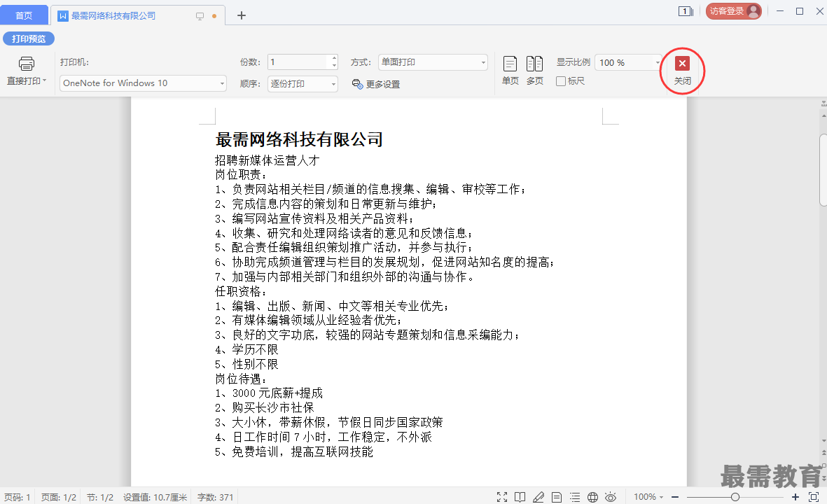Click the 份数 copies input field
Image resolution: width=827 pixels, height=504 pixels.
[298, 62]
